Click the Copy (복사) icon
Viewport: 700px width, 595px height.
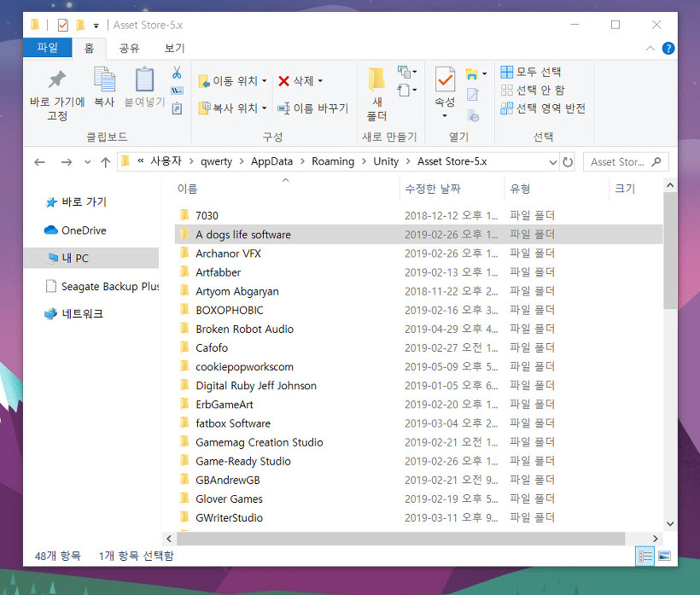click(x=104, y=79)
